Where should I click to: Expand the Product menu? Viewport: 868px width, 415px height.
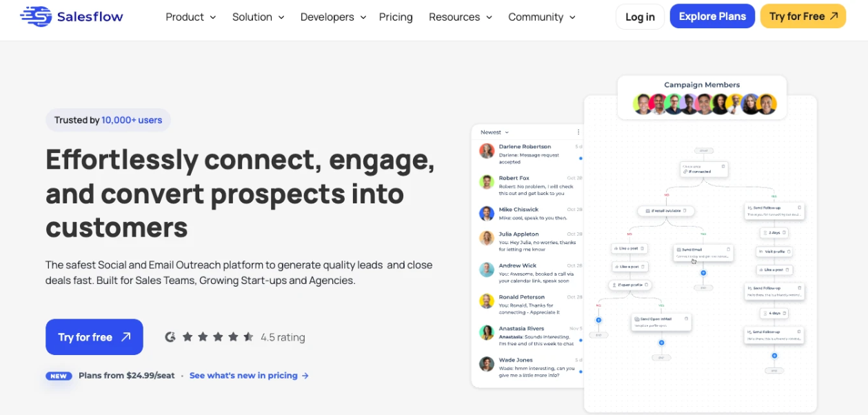coord(191,17)
